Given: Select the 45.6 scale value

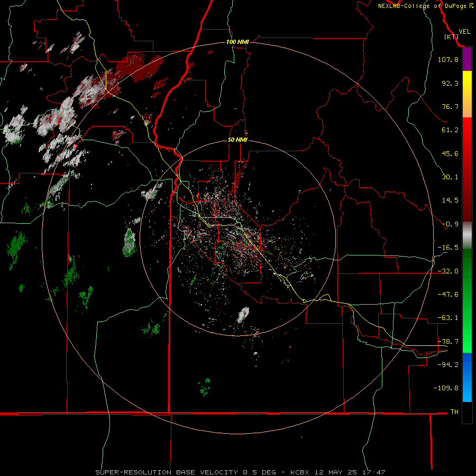Looking at the screenshot, I should (x=450, y=153).
